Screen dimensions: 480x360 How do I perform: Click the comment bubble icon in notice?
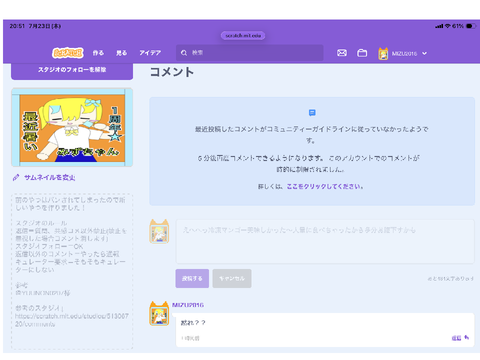(312, 113)
